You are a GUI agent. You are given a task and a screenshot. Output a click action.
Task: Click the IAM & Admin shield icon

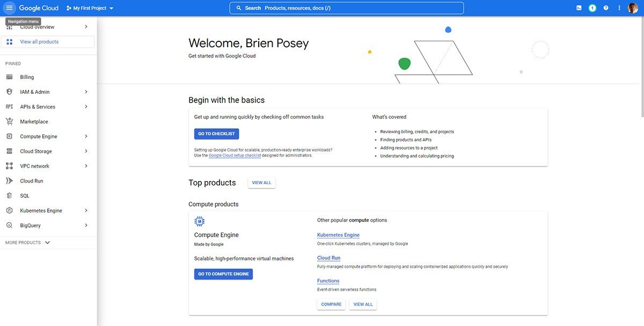pos(9,92)
